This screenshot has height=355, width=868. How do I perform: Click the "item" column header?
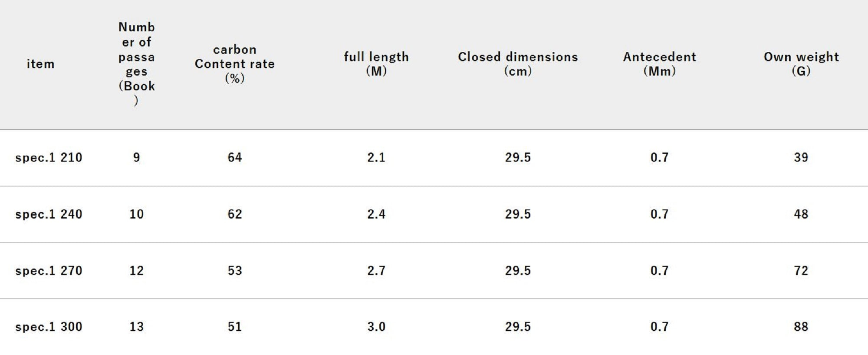(x=41, y=64)
